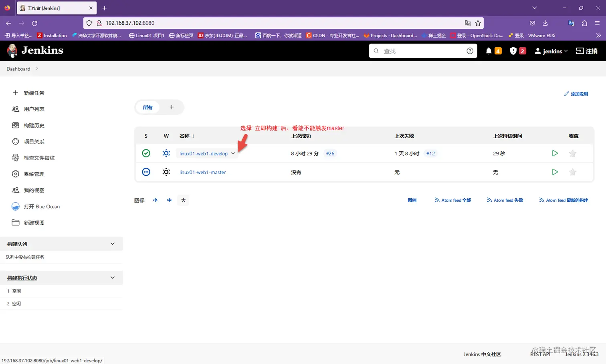Screen dimensions: 606x364
Task: Focus the 查找 search box
Action: [x=423, y=51]
